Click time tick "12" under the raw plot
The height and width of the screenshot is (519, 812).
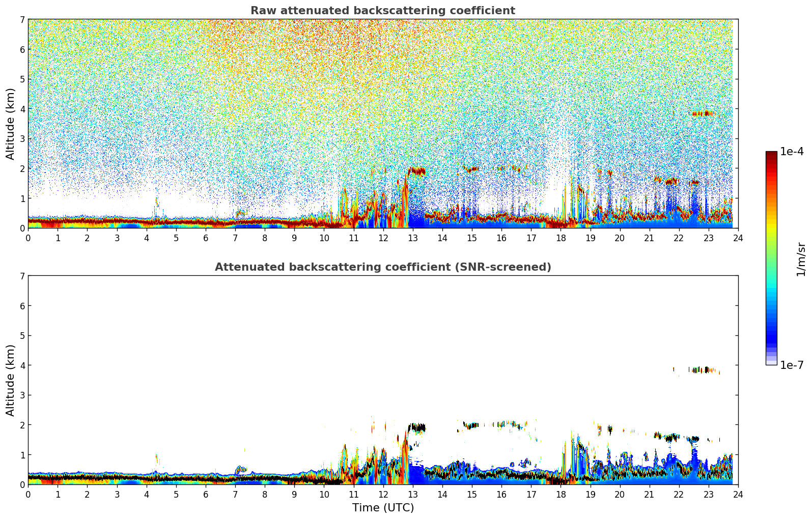pos(383,238)
